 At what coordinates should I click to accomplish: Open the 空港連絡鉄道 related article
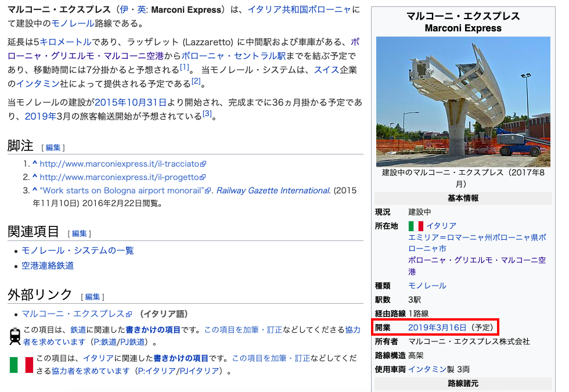(48, 265)
